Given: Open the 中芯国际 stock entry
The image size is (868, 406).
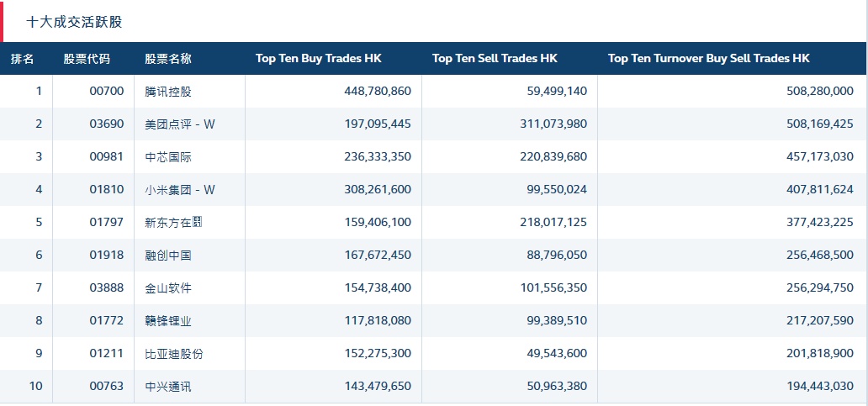Looking at the screenshot, I should pos(168,157).
